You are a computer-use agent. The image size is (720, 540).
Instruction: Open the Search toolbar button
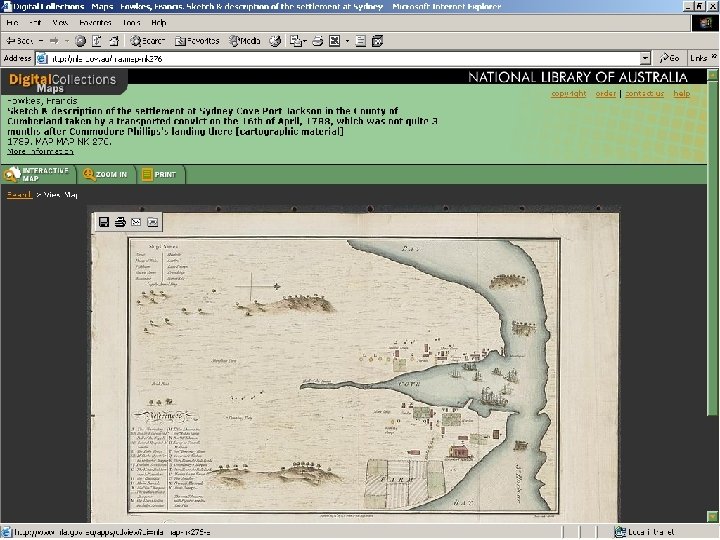pyautogui.click(x=147, y=41)
